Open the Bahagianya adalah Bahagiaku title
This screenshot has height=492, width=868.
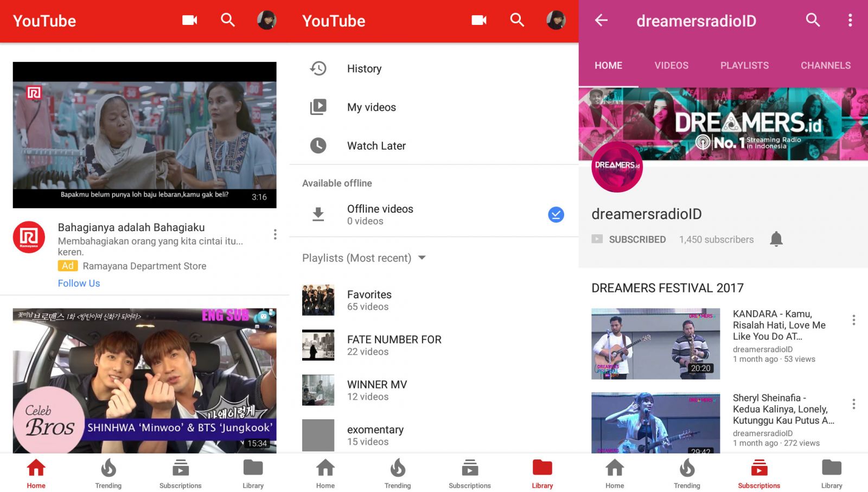click(131, 227)
